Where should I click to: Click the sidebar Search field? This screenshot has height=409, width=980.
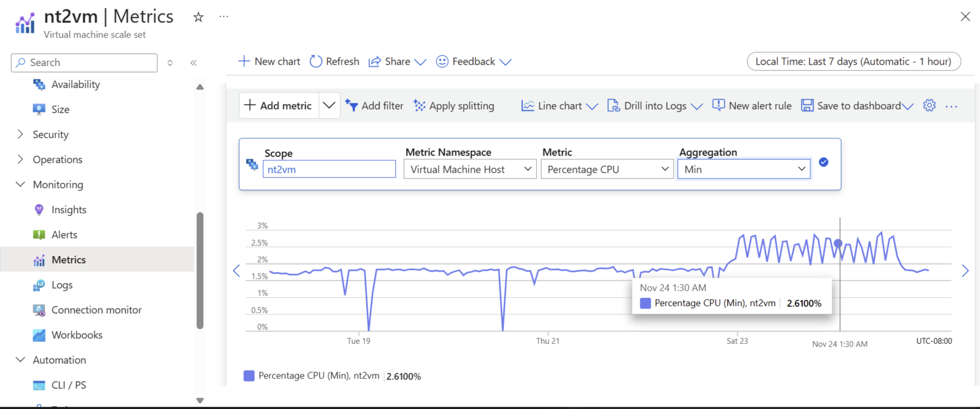pos(84,63)
